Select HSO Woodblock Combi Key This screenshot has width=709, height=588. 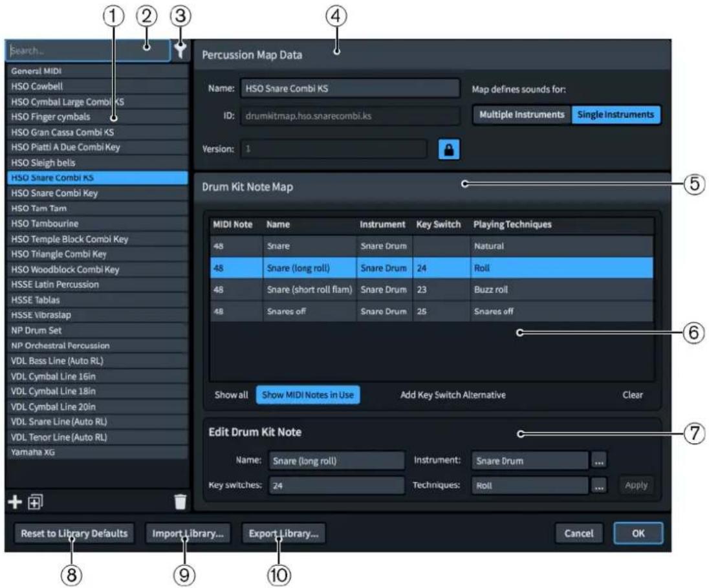[x=97, y=270]
